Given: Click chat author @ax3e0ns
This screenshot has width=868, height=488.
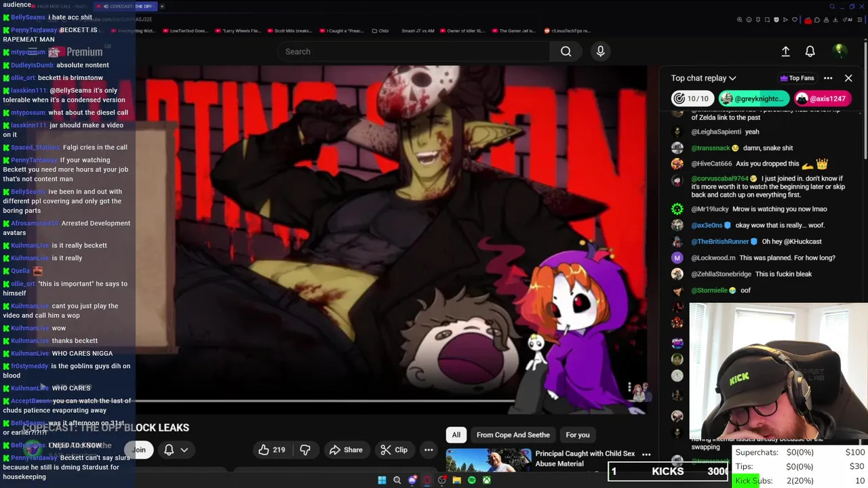Looking at the screenshot, I should point(707,225).
